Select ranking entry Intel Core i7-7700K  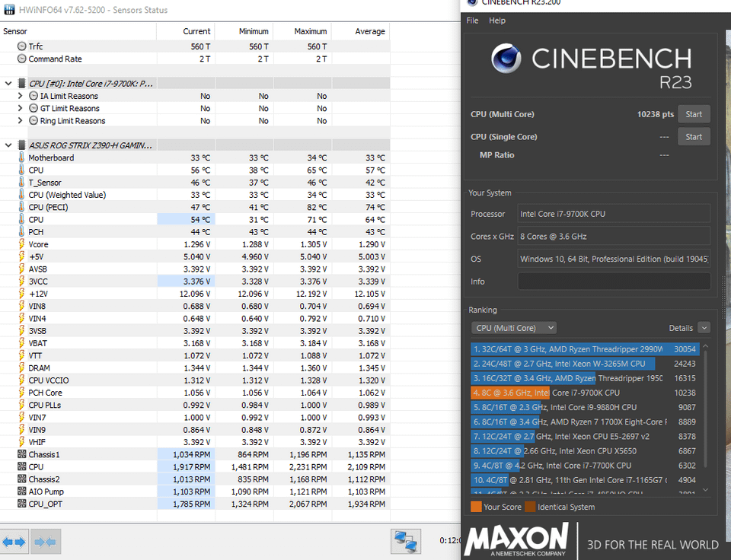(585, 466)
